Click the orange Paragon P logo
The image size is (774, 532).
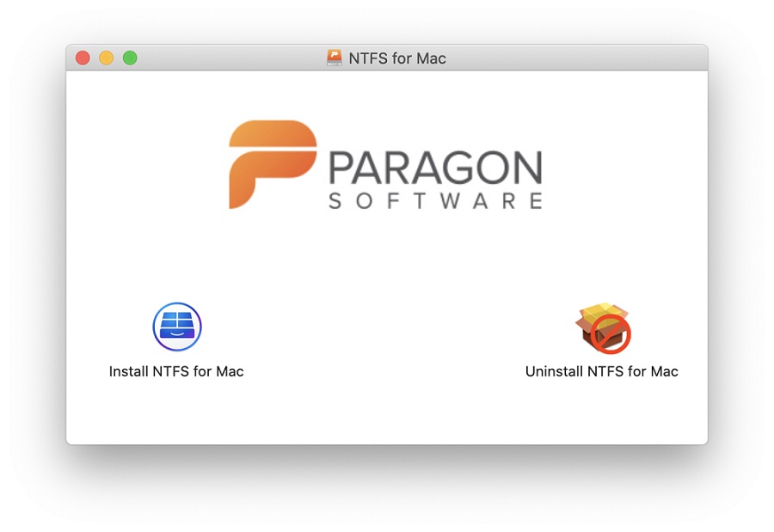pyautogui.click(x=268, y=165)
